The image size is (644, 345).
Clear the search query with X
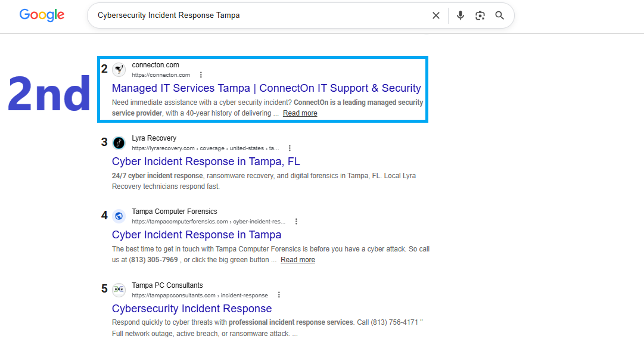coord(435,15)
